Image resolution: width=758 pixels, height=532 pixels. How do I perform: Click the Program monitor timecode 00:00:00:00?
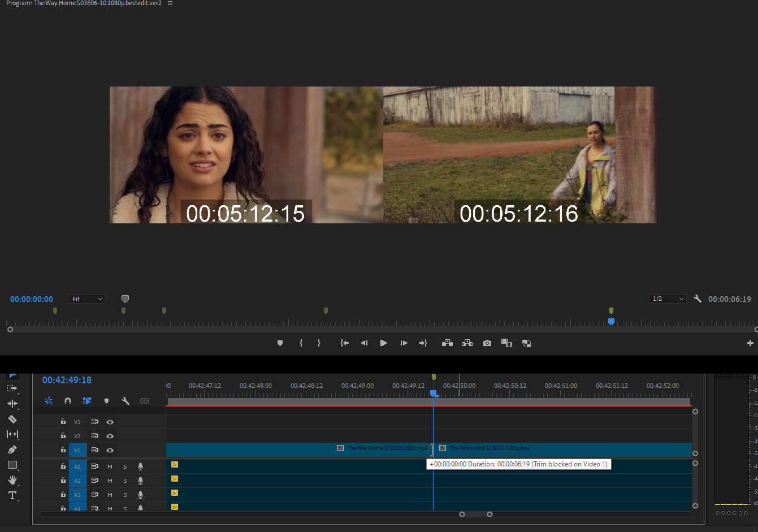pos(32,299)
